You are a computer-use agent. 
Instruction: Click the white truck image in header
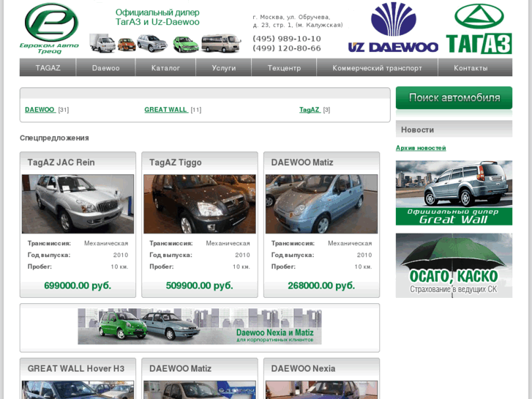[102, 43]
